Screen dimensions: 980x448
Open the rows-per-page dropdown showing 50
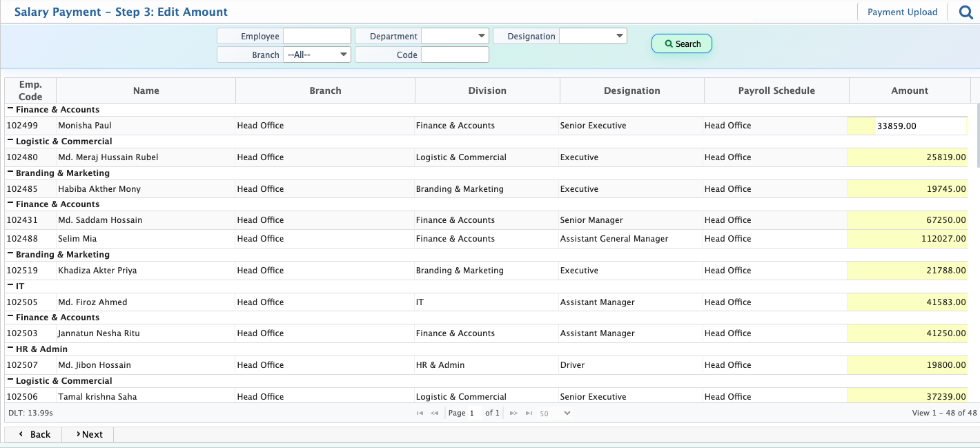pos(555,413)
